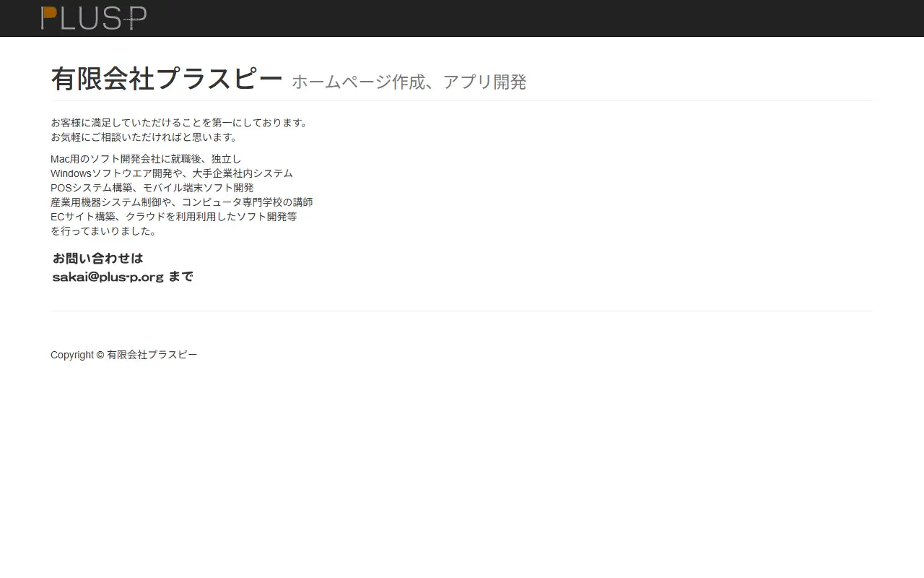Click the PLUS-P logo in header
The width and height of the screenshot is (924, 578).
(94, 18)
